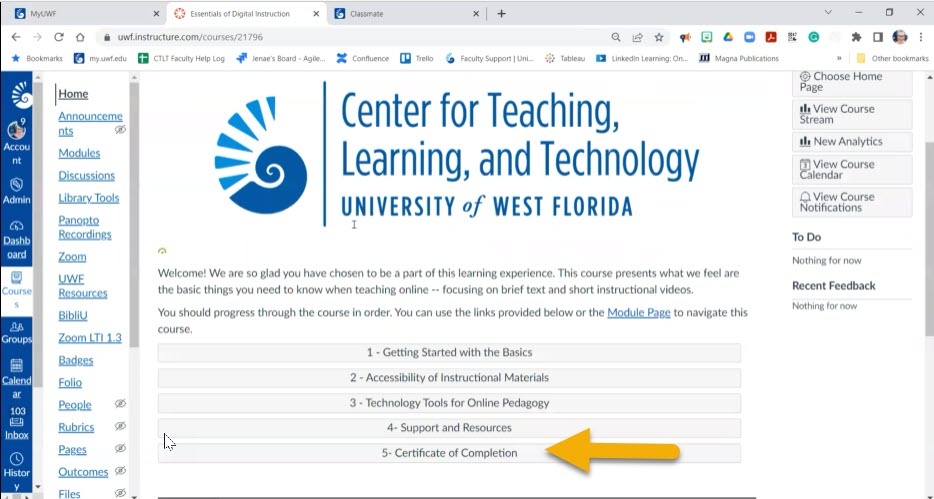
Task: Click hidden eye icon beside Files
Action: tap(120, 493)
